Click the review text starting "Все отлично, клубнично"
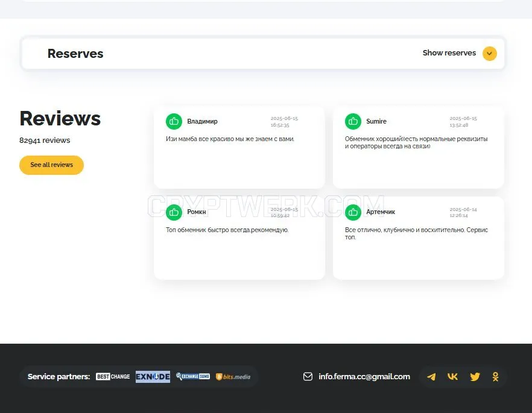The image size is (532, 413). point(416,233)
